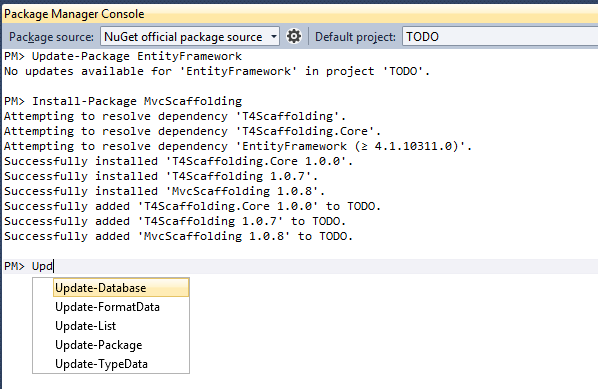Viewport: 598px width, 389px height.
Task: Expand the Package source dropdown arrow
Action: tap(273, 37)
